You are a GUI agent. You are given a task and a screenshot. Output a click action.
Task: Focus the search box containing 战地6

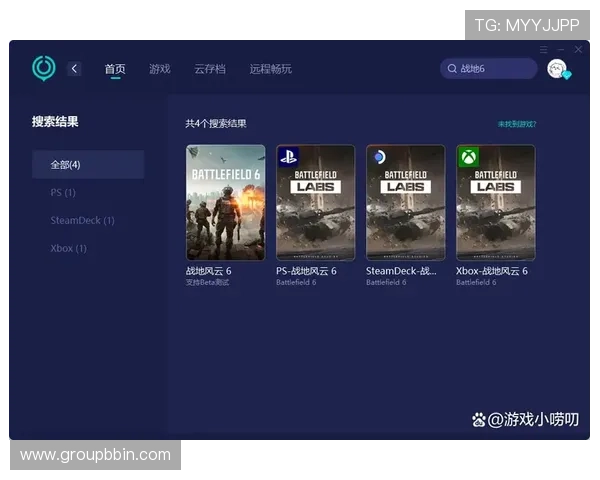point(489,69)
